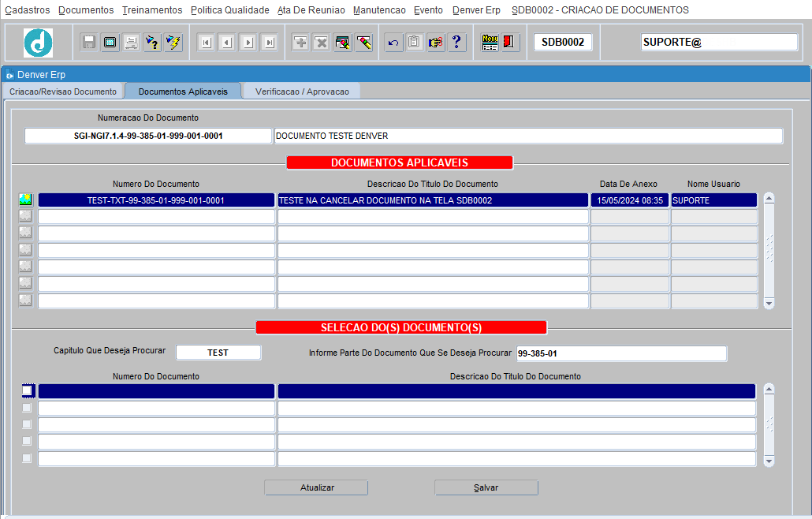
Task: Click the Save diskette toolbar icon
Action: click(88, 42)
